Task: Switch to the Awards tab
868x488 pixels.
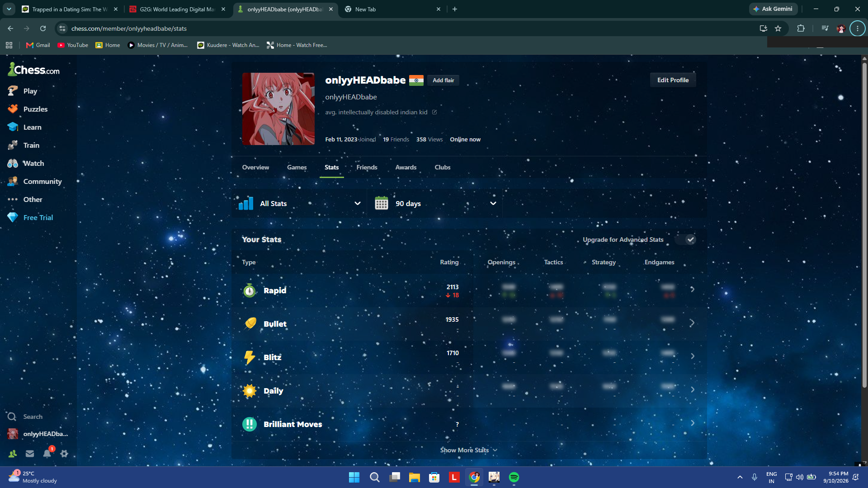Action: 406,167
